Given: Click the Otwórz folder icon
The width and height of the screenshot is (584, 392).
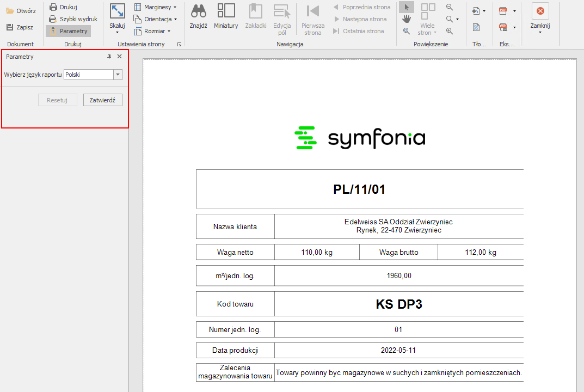Looking at the screenshot, I should 10,11.
